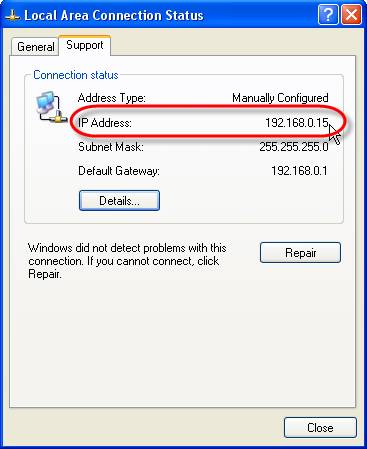Select the Support tab
367x449 pixels.
point(85,45)
